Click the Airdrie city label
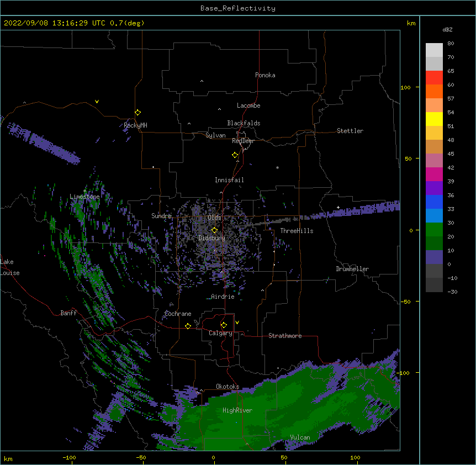The width and height of the screenshot is (476, 465). point(223,297)
